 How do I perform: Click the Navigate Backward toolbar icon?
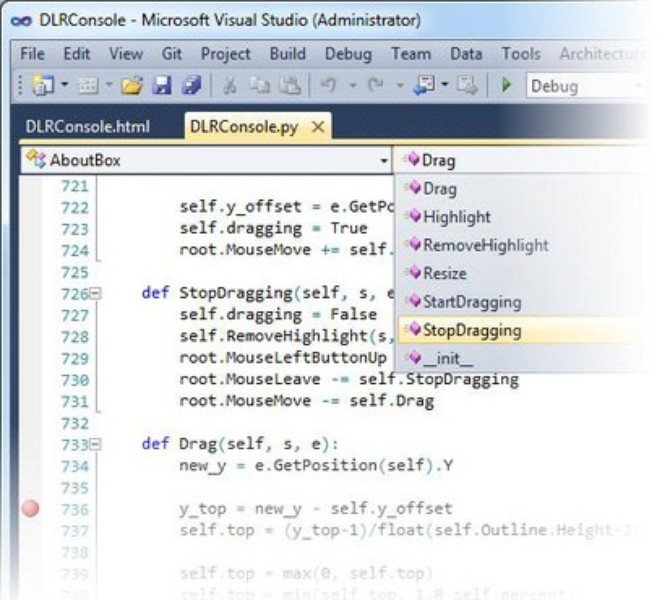(424, 85)
